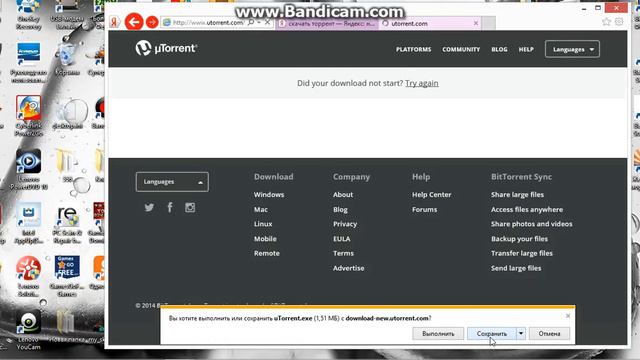Screen dimensions: 640x360
Task: Click Сохранить (Save) button
Action: (492, 333)
